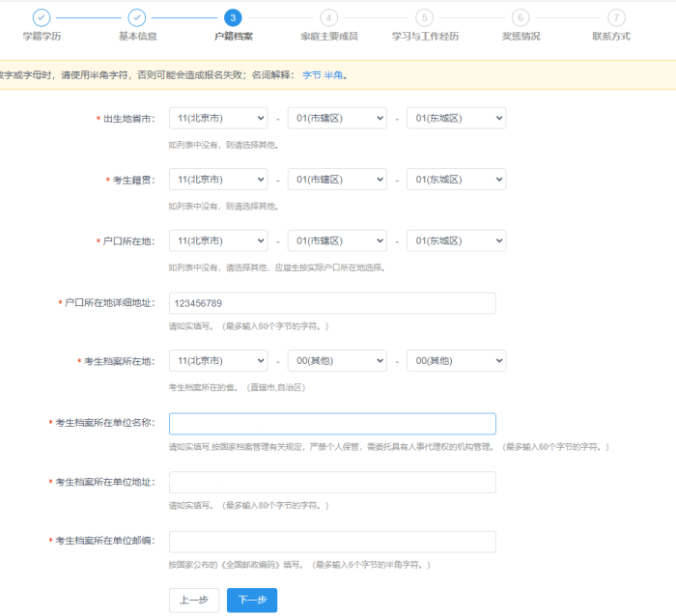Click the step 5 circle icon
The height and width of the screenshot is (616, 676).
pyautogui.click(x=424, y=17)
